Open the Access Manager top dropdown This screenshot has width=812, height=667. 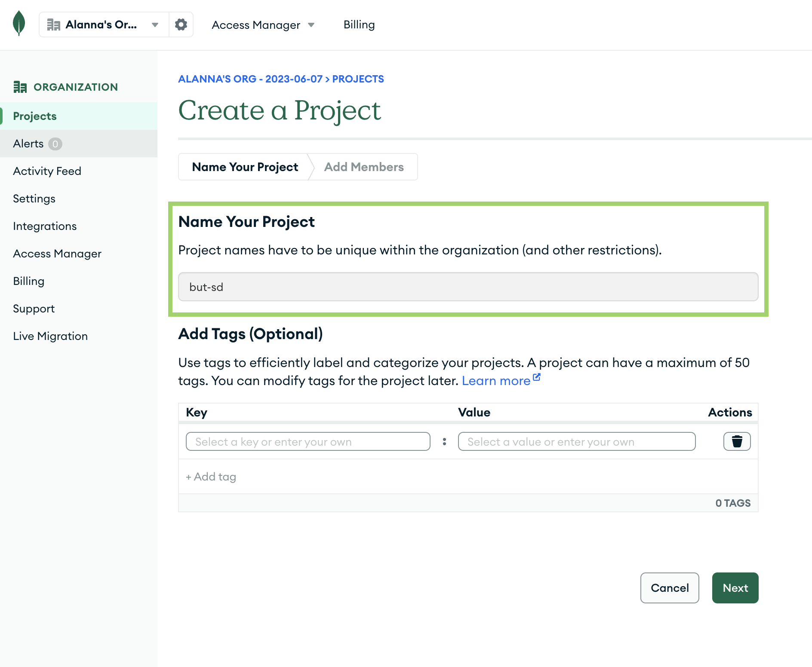pos(263,25)
